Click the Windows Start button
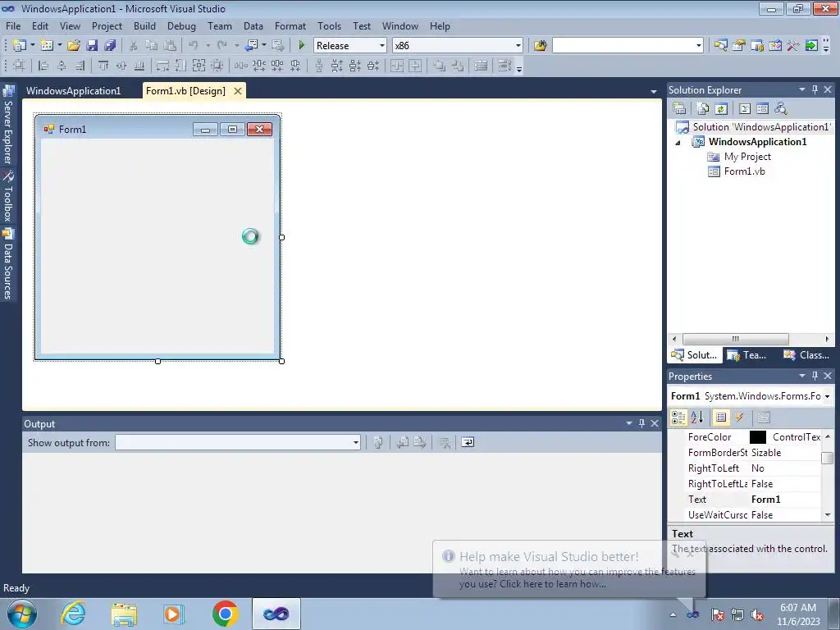Screen dimensions: 840x630 pos(21,614)
